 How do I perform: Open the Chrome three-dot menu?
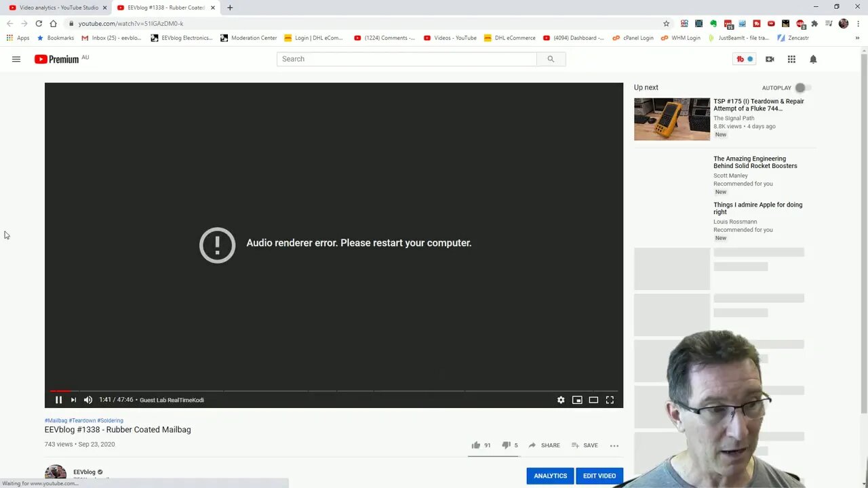pos(859,23)
